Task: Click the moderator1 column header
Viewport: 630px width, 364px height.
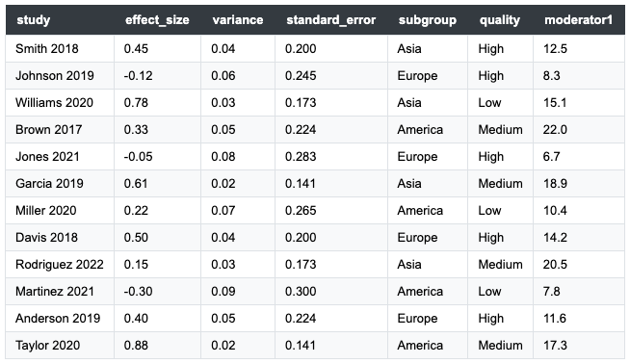Action: pyautogui.click(x=578, y=19)
